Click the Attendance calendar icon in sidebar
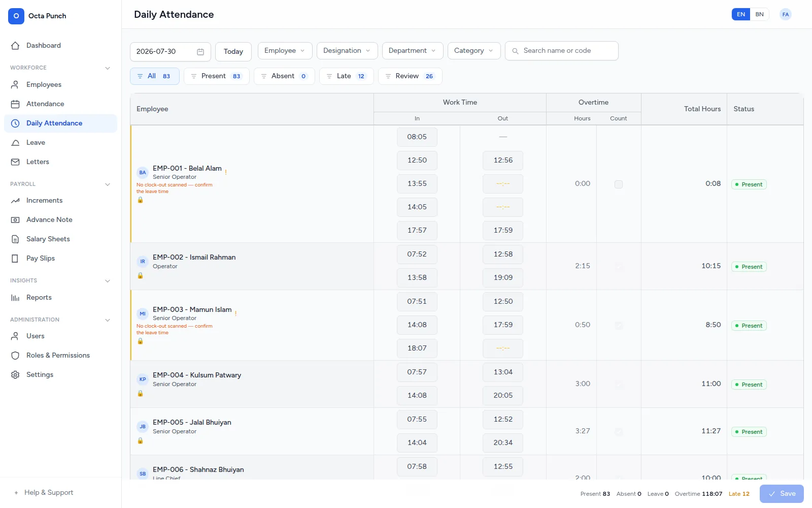 (15, 104)
